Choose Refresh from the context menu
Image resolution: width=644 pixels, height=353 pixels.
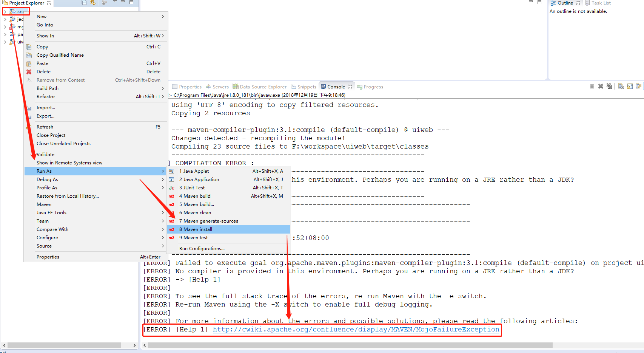pos(45,127)
